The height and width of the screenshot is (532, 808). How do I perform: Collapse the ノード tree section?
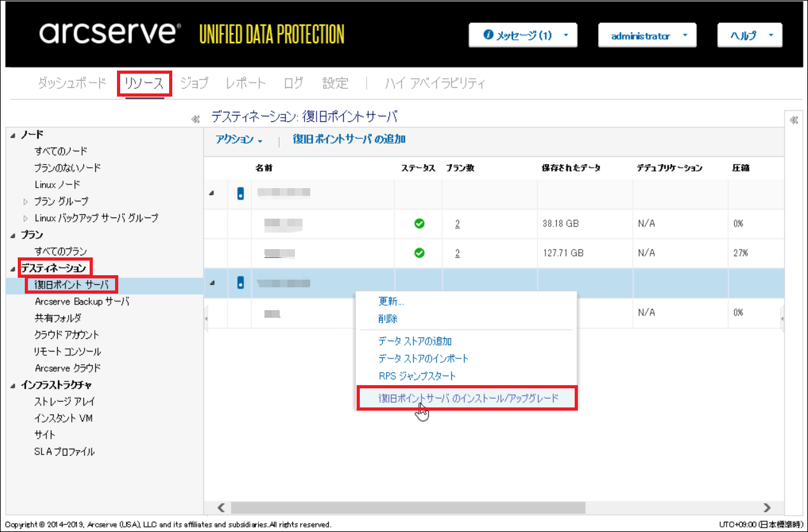click(x=14, y=135)
